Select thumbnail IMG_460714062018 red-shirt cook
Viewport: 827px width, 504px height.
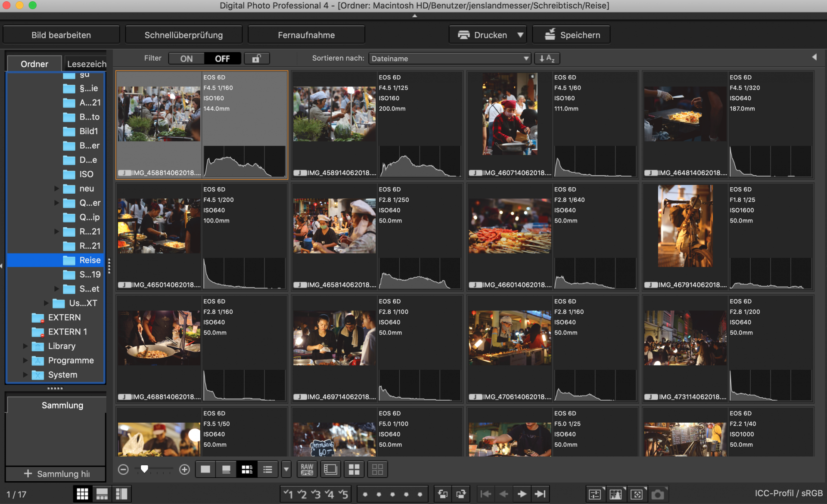(510, 114)
